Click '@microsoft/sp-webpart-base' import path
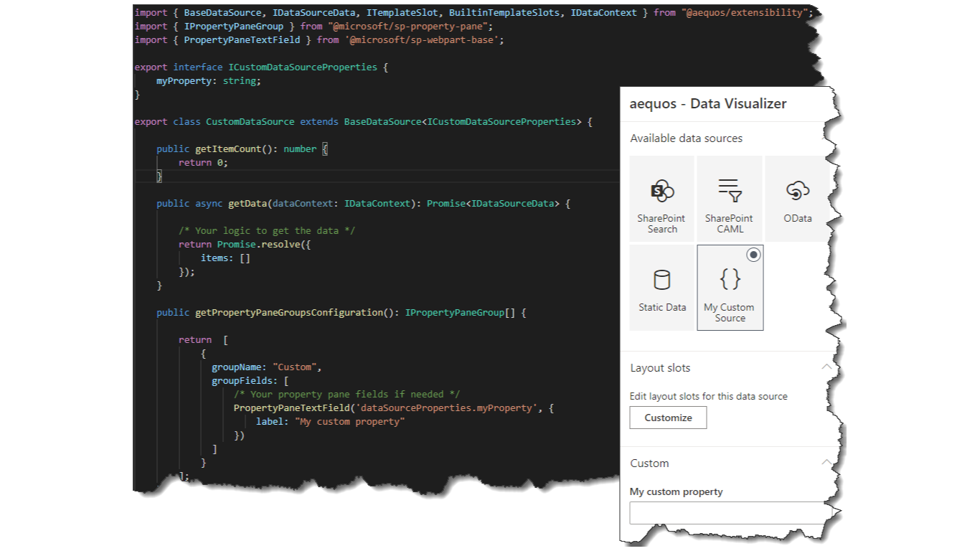 tap(422, 39)
